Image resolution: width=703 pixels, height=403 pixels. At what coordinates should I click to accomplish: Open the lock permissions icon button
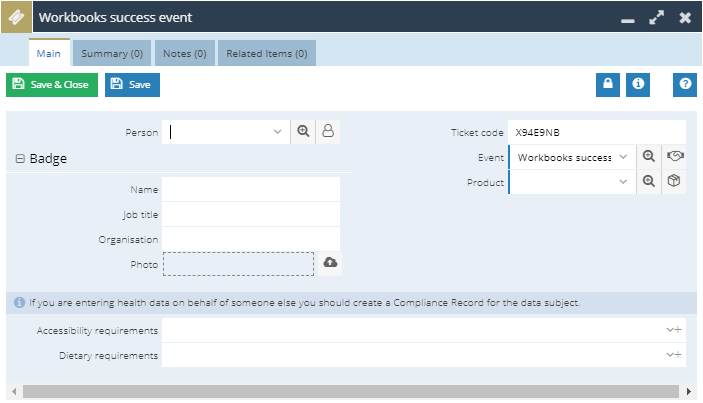click(x=608, y=85)
